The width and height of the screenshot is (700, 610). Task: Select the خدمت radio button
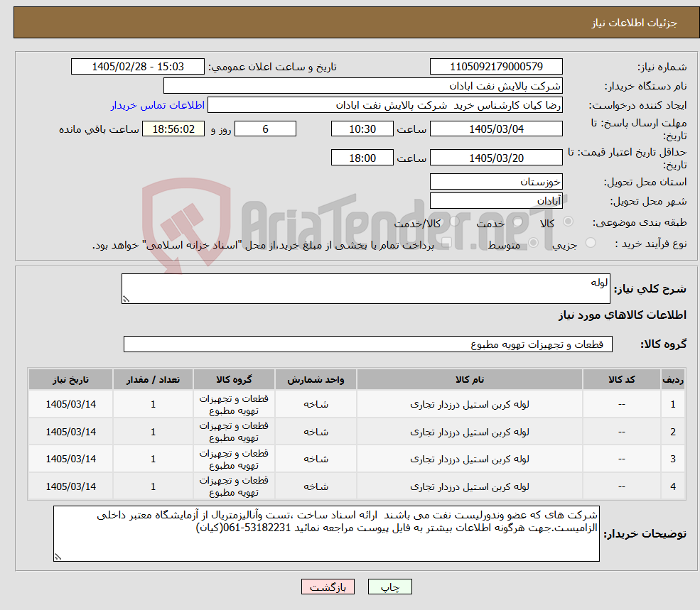click(518, 222)
